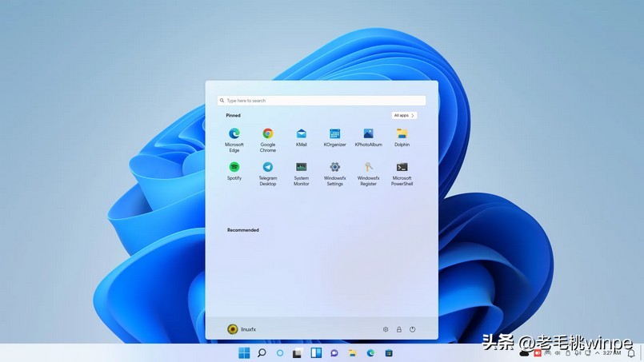Viewport: 644px width, 362px height.
Task: Click the taskbar search magnifier icon
Action: (262, 353)
